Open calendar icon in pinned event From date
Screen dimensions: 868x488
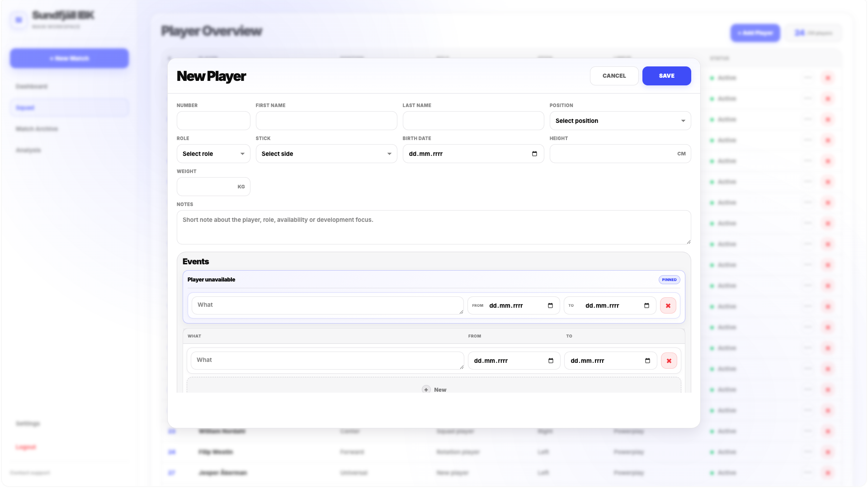550,305
